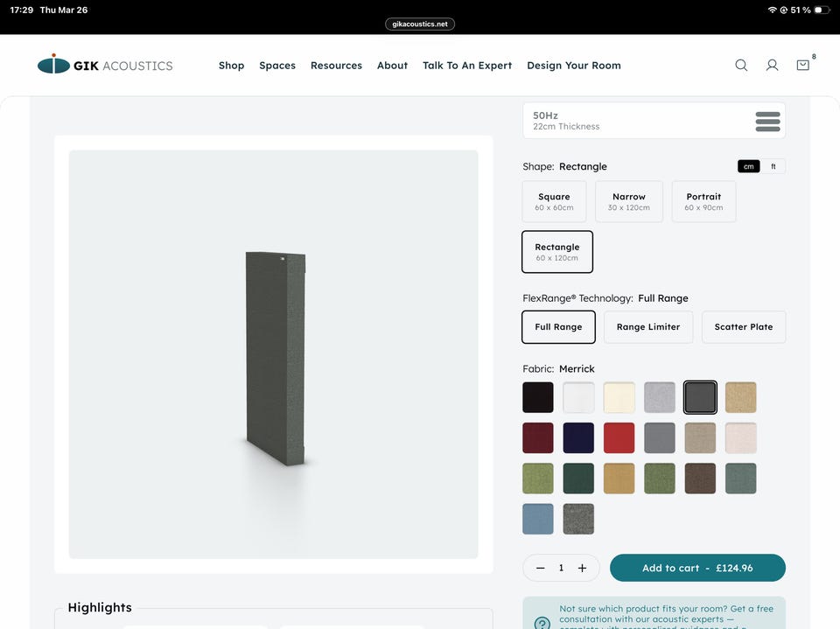Tap the Wi-Fi icon in status bar

click(772, 10)
